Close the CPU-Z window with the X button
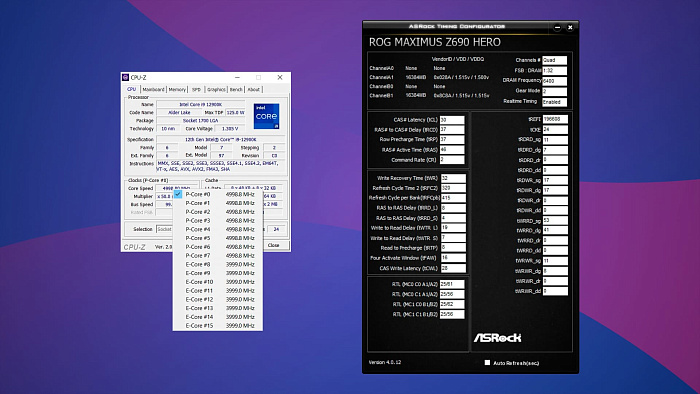 click(280, 77)
